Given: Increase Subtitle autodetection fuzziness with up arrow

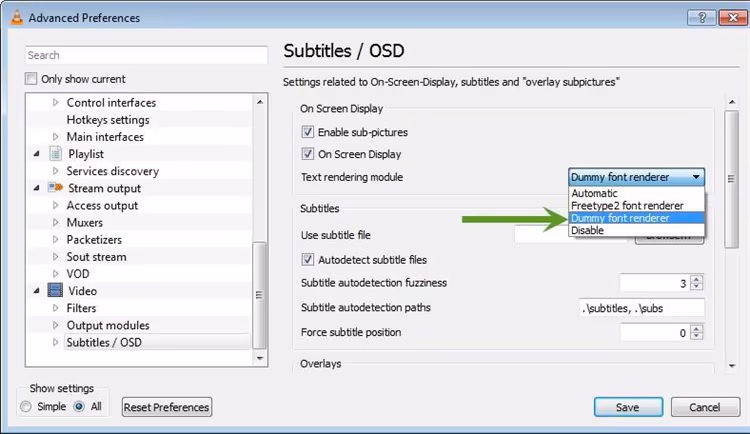Looking at the screenshot, I should (x=697, y=279).
